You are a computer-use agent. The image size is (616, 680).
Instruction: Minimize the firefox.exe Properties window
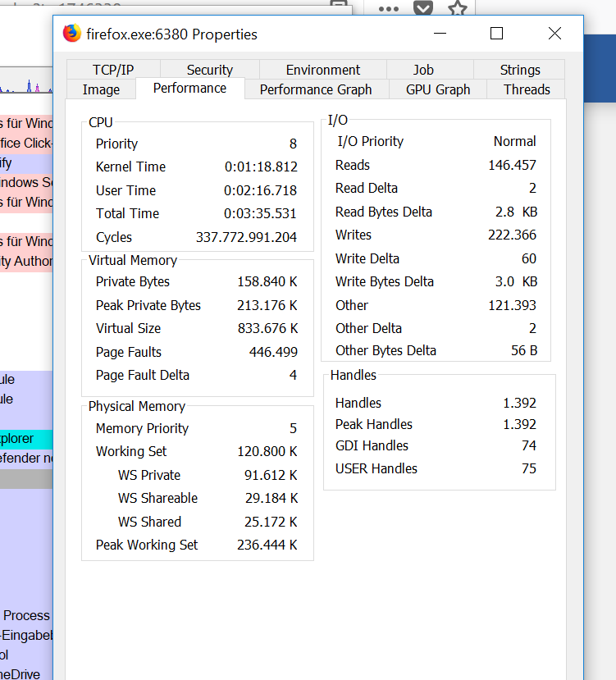pos(440,34)
